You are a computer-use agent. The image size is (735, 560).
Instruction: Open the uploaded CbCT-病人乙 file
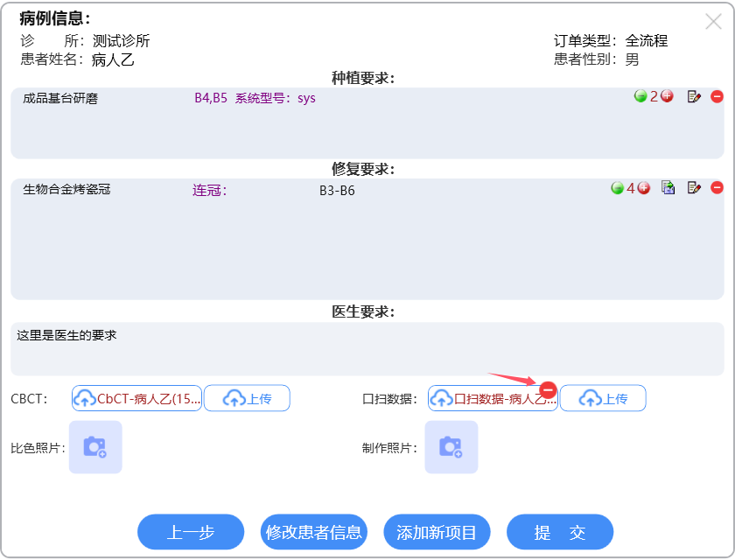point(136,399)
